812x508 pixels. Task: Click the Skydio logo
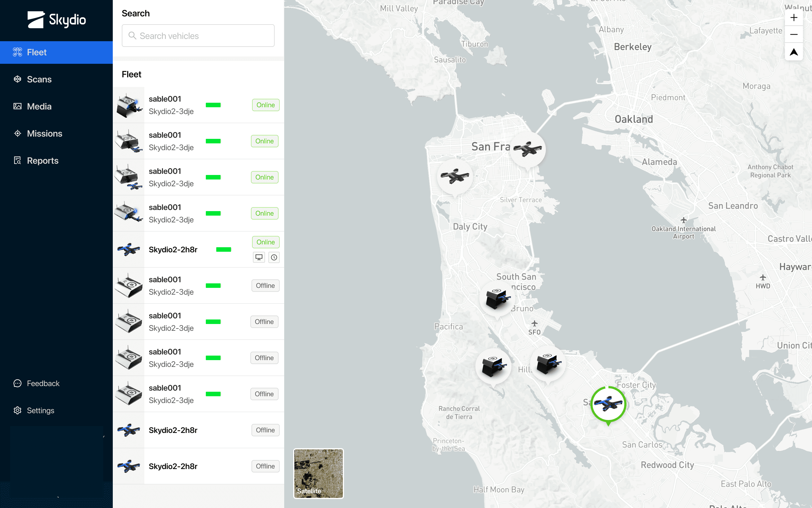56,20
